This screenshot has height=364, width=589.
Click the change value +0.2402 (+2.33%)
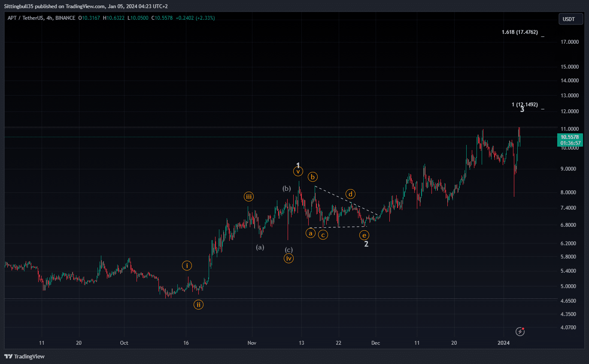coord(195,18)
